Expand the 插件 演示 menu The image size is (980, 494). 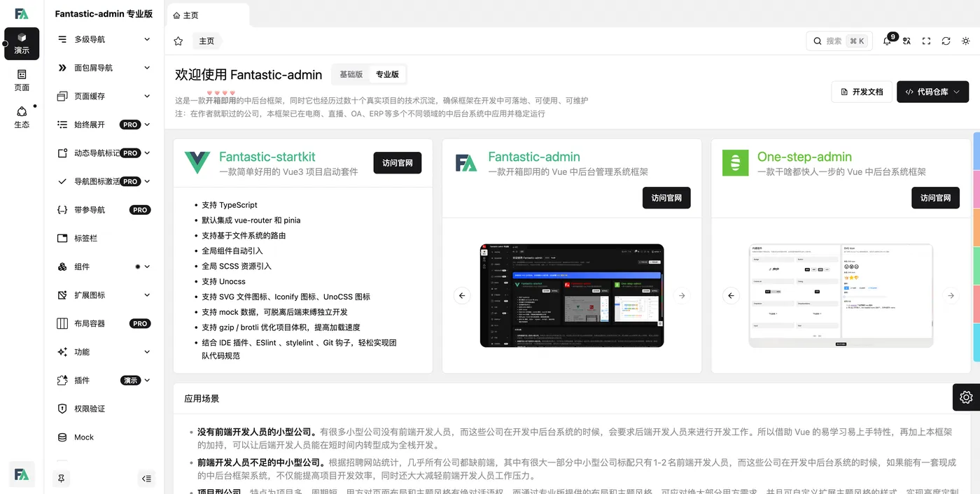point(104,381)
